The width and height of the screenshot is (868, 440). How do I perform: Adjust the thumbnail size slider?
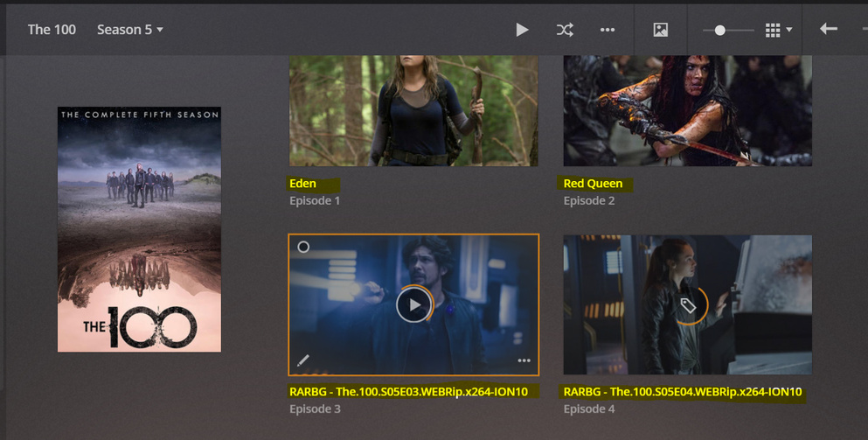[x=728, y=30]
